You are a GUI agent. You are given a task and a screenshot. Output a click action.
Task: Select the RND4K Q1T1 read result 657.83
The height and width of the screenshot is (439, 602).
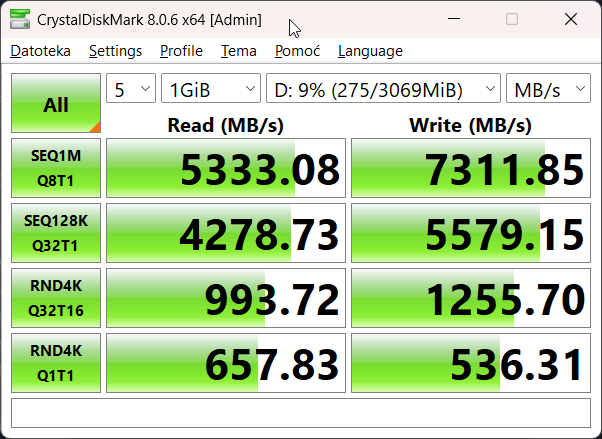[x=226, y=363]
